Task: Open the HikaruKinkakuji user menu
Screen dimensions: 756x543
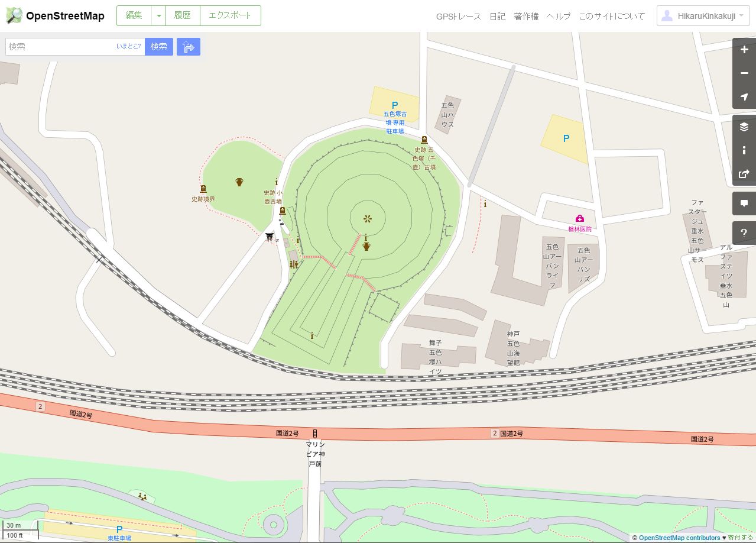Action: 703,16
